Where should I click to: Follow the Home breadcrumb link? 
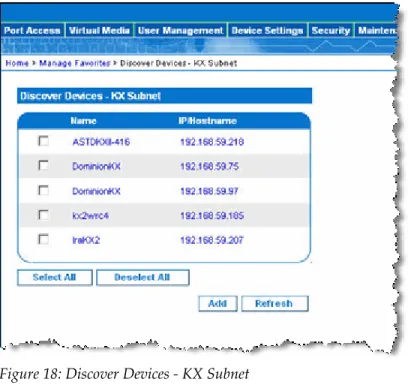(x=17, y=63)
